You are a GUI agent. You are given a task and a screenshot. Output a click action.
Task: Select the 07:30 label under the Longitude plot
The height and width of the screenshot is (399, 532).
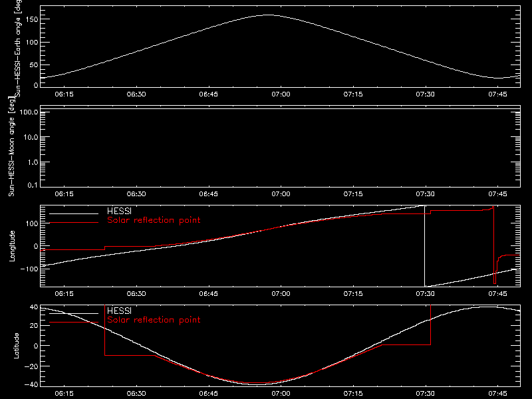click(x=426, y=293)
